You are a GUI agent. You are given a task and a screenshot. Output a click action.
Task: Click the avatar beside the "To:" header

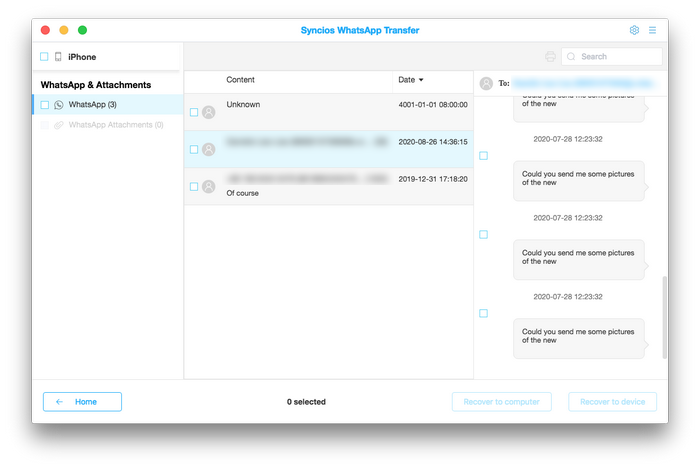pos(485,84)
